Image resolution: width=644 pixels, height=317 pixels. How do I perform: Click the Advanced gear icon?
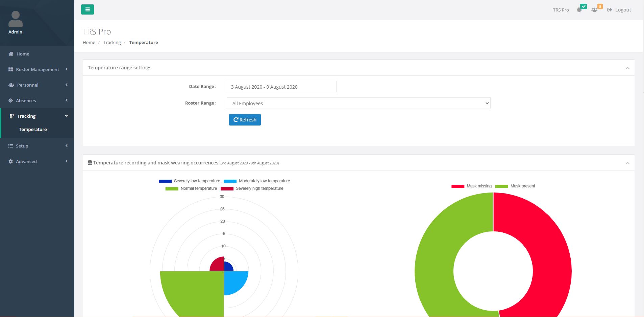[x=10, y=161]
